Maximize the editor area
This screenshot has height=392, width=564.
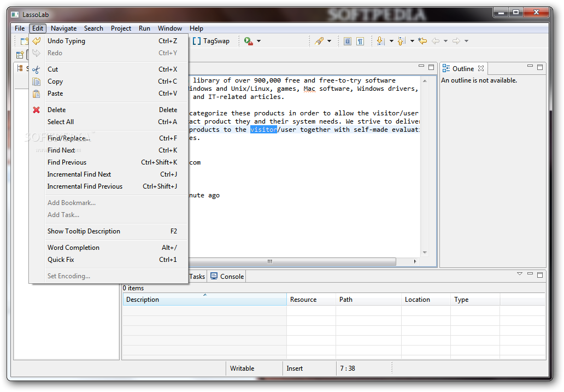431,67
